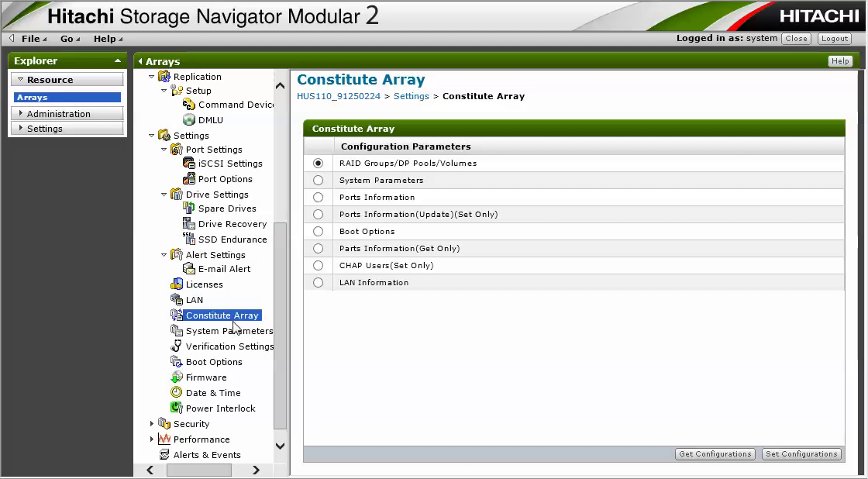Click the Drive Settings icon
Image resolution: width=868 pixels, height=479 pixels.
tap(177, 195)
